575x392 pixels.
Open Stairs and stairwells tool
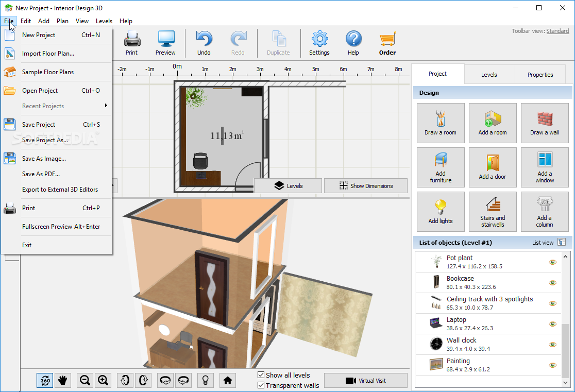pyautogui.click(x=493, y=212)
